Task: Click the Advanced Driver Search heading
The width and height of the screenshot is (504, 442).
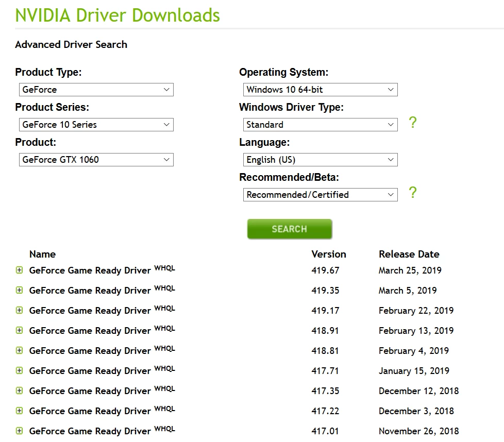Action: [71, 44]
